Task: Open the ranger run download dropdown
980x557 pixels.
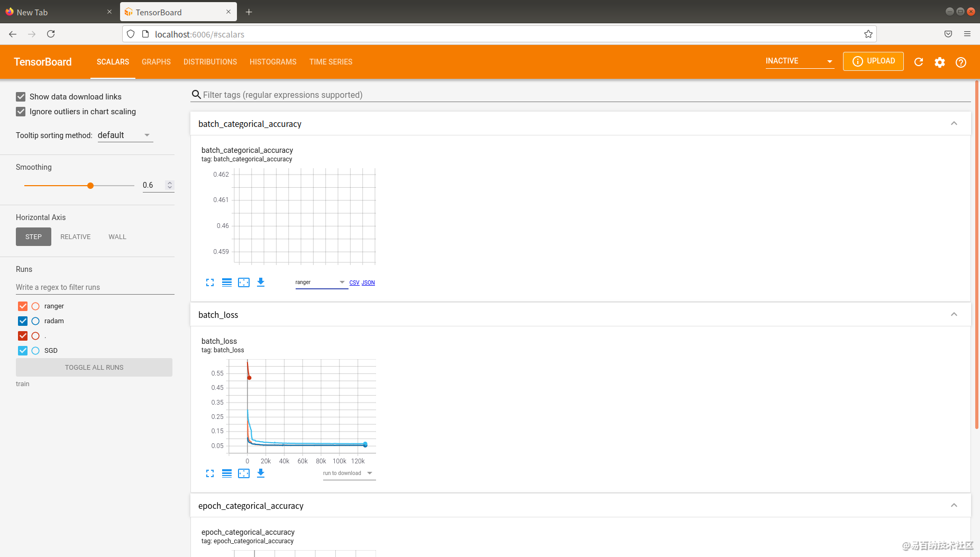Action: (321, 282)
